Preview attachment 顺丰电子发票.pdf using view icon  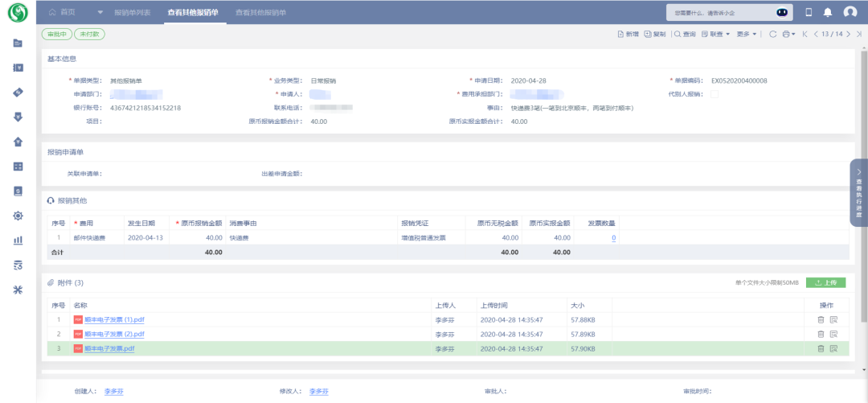click(833, 348)
